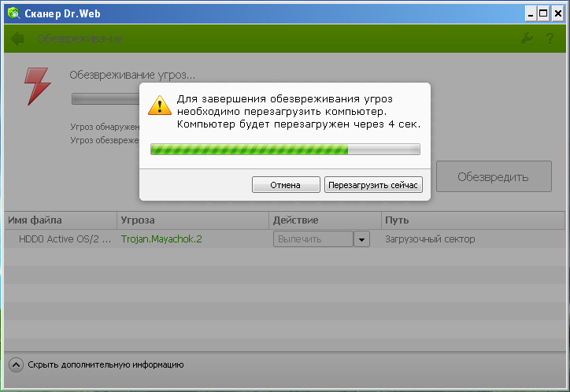This screenshot has height=392, width=570.
Task: Click the green reboot countdown progress bar
Action: click(285, 150)
